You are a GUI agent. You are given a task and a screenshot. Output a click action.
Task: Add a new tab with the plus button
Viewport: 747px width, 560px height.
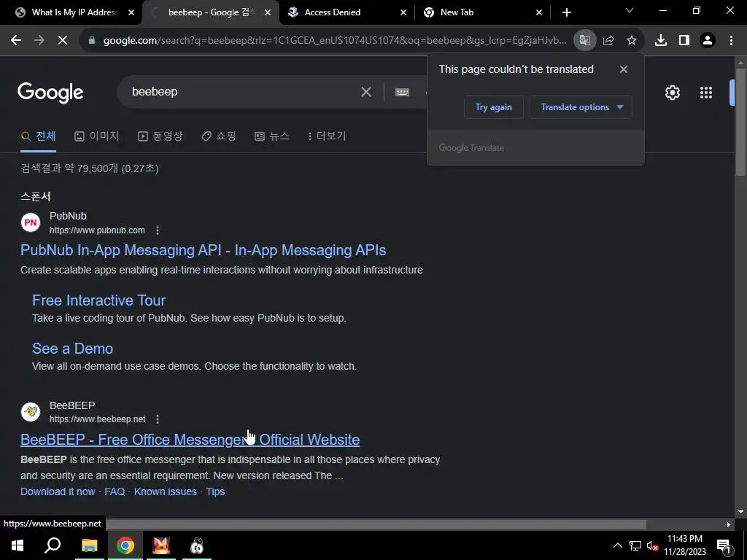tap(566, 12)
